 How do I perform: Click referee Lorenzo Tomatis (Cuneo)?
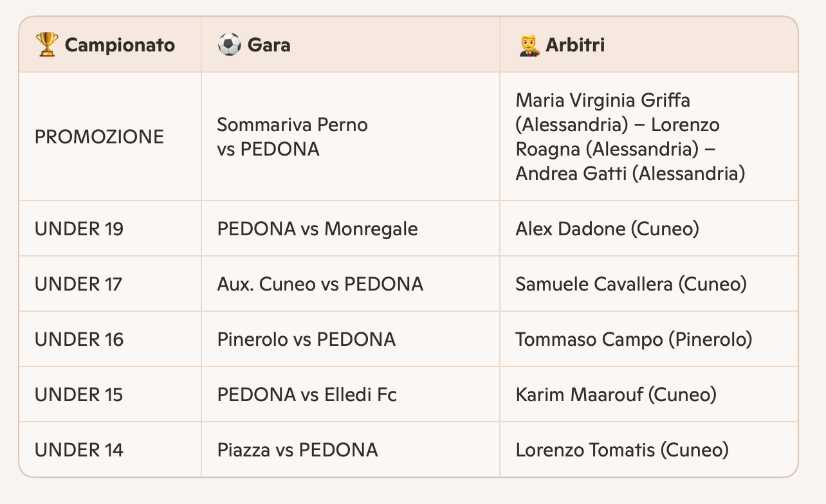click(621, 450)
